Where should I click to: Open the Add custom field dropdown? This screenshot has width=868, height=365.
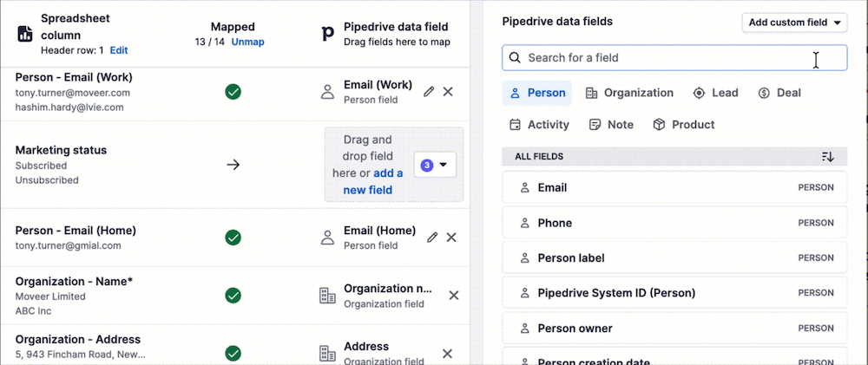coord(795,23)
